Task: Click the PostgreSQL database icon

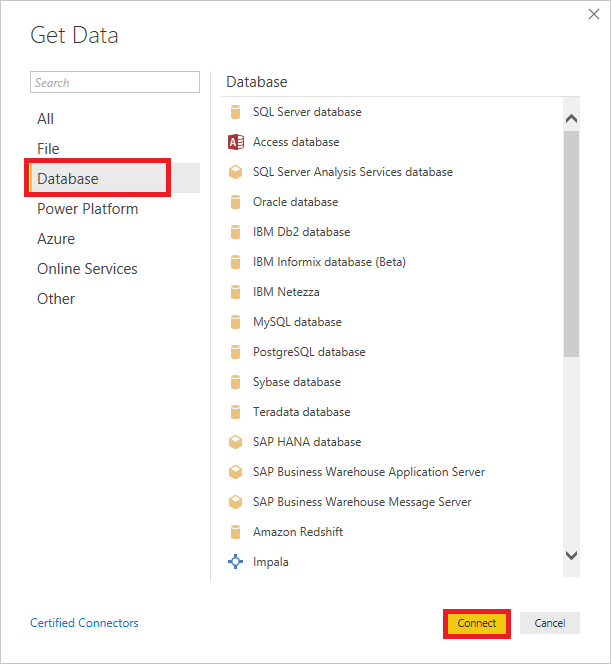Action: pyautogui.click(x=235, y=352)
